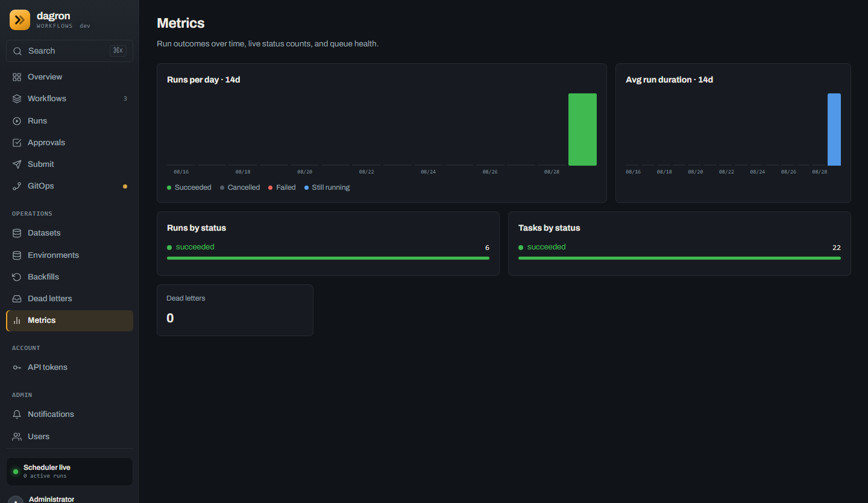Click the Dead letters count 0

pos(170,318)
